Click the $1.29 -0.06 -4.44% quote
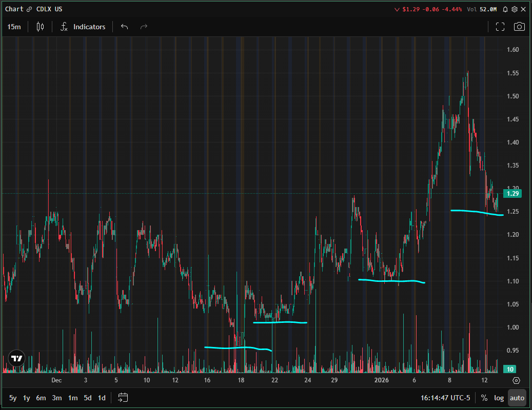 [431, 9]
